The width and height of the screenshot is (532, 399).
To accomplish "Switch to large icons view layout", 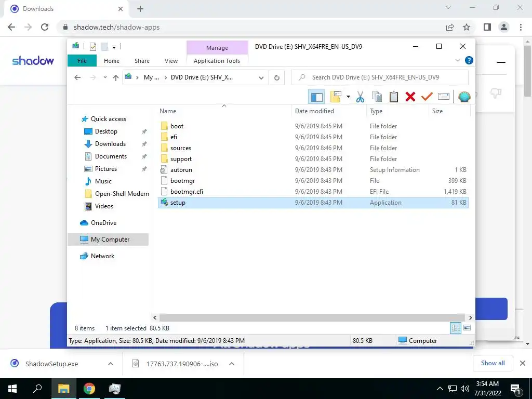I will pyautogui.click(x=467, y=328).
